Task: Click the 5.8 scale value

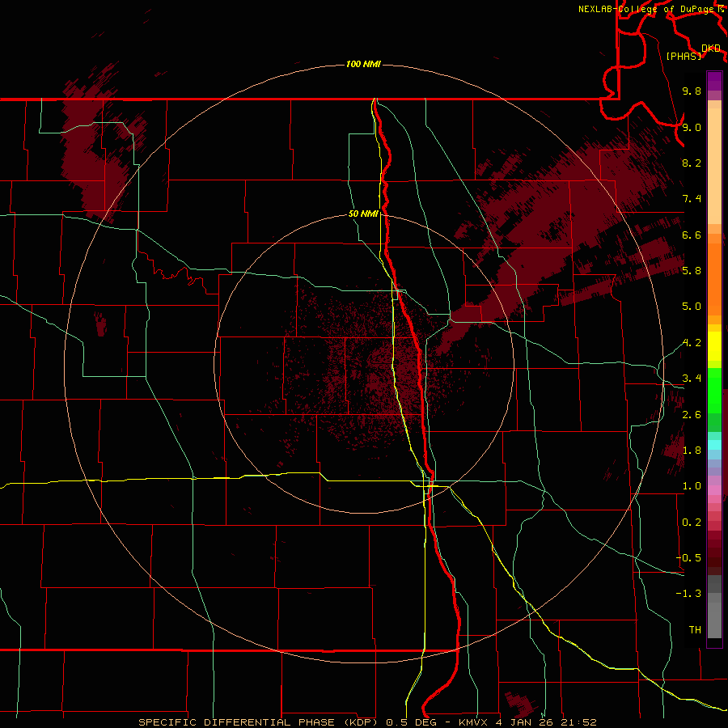Action: 692,271
